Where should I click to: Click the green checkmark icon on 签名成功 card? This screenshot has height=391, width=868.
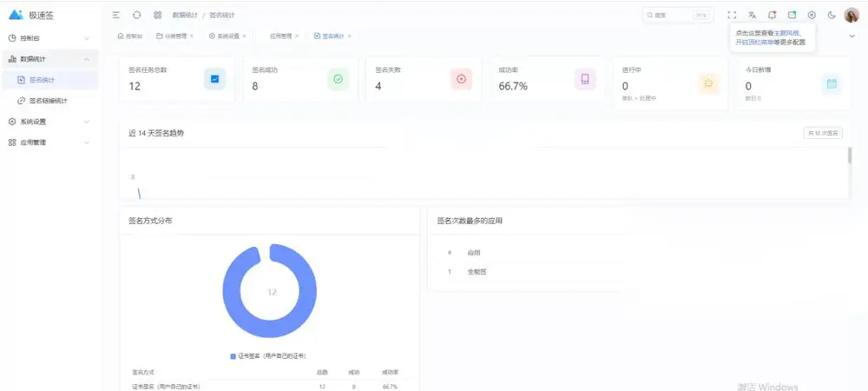pos(339,79)
